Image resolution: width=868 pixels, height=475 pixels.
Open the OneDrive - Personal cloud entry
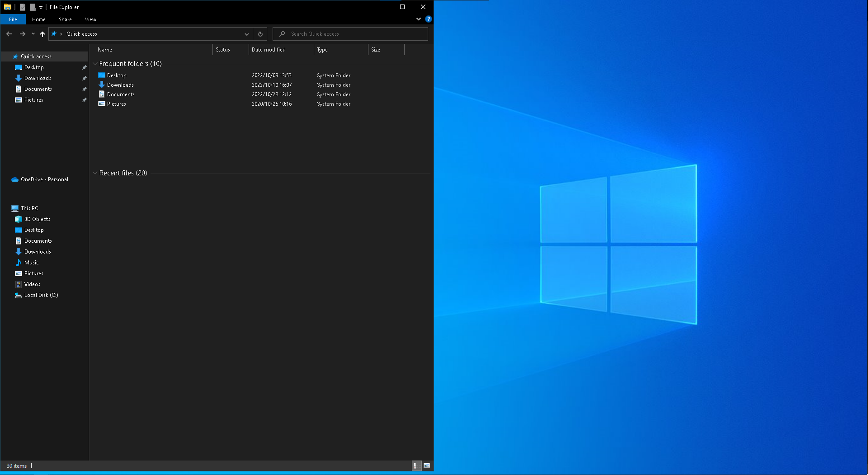pyautogui.click(x=43, y=179)
